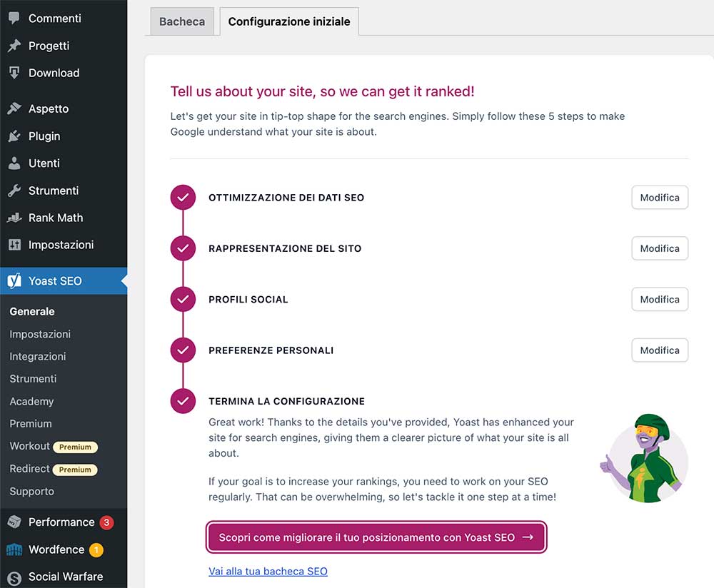Screen dimensions: 714x588
Task: Click the Profili Social completed checkmark
Action: (x=183, y=299)
